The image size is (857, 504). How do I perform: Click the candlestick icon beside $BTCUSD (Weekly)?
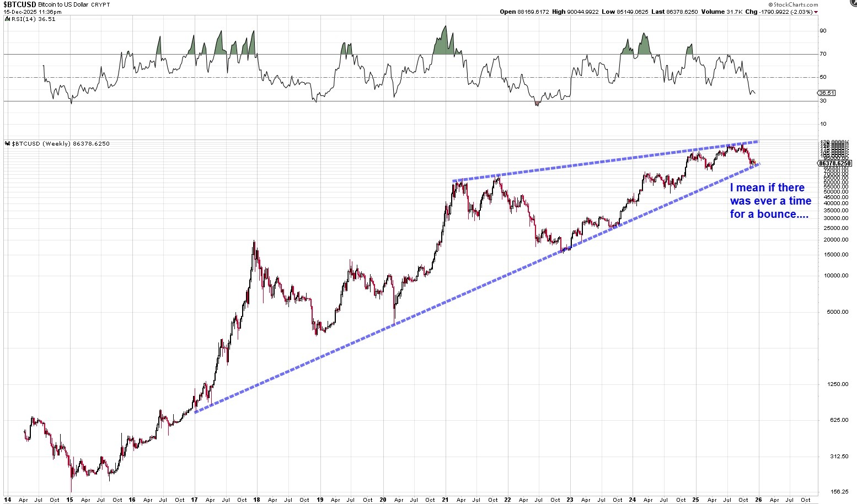7,143
